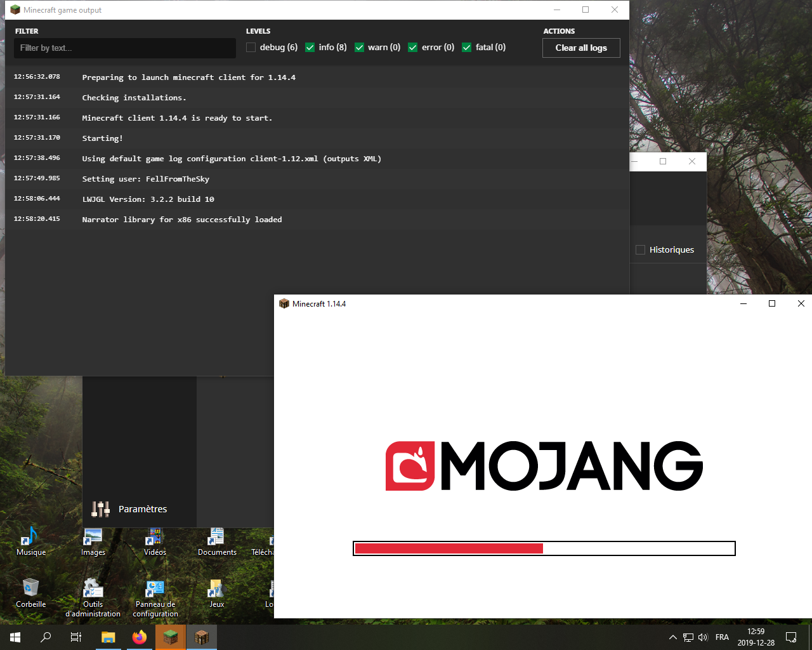Image resolution: width=812 pixels, height=650 pixels.
Task: Select the 'Setting user: FellFromTheSky' log line
Action: (317, 179)
